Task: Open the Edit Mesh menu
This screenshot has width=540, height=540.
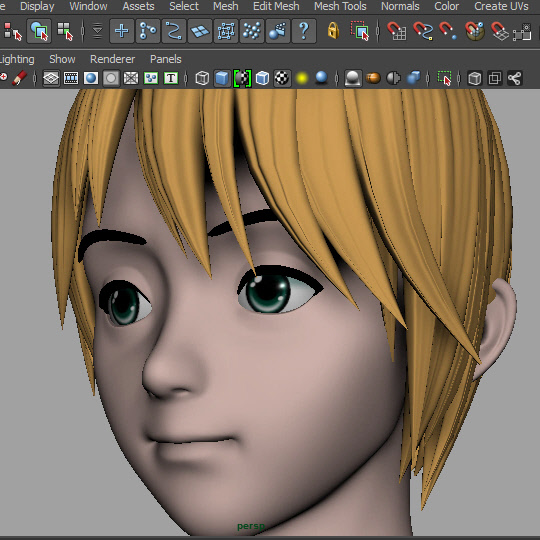Action: pyautogui.click(x=276, y=6)
